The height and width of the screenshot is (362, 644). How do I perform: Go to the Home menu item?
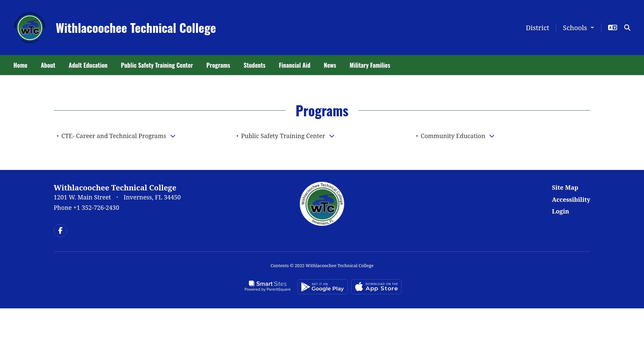[x=20, y=65]
